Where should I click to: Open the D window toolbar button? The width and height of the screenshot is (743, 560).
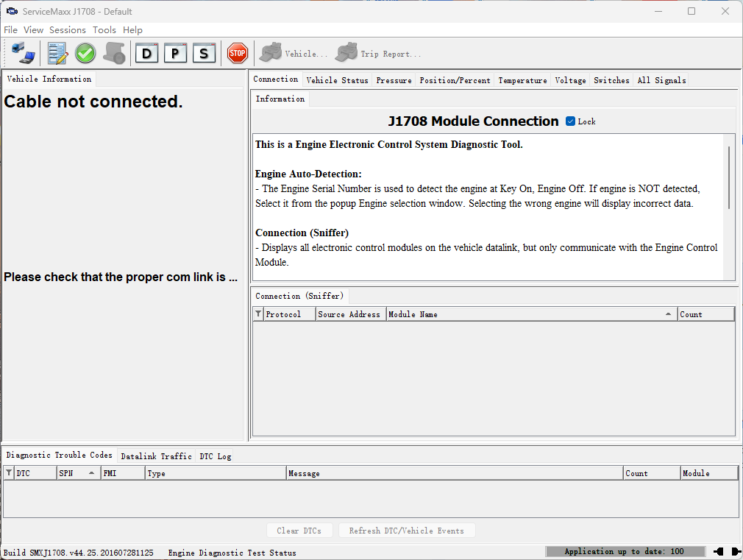click(x=147, y=53)
